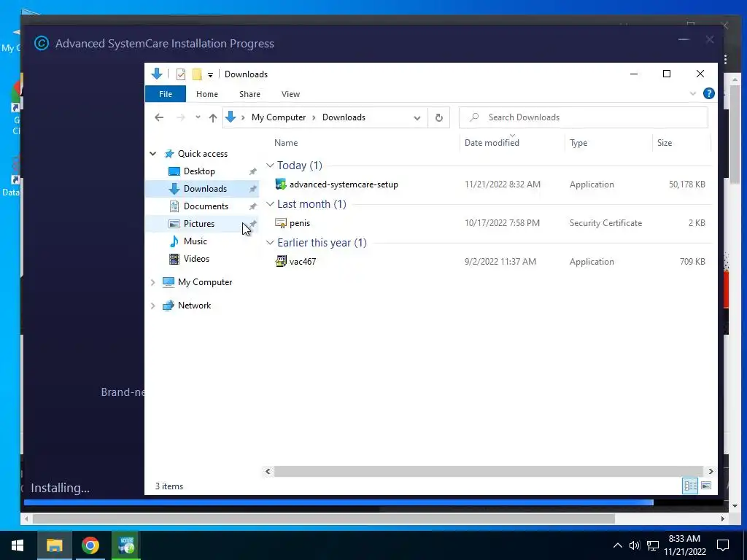Show hidden system tray icons

coord(617,545)
